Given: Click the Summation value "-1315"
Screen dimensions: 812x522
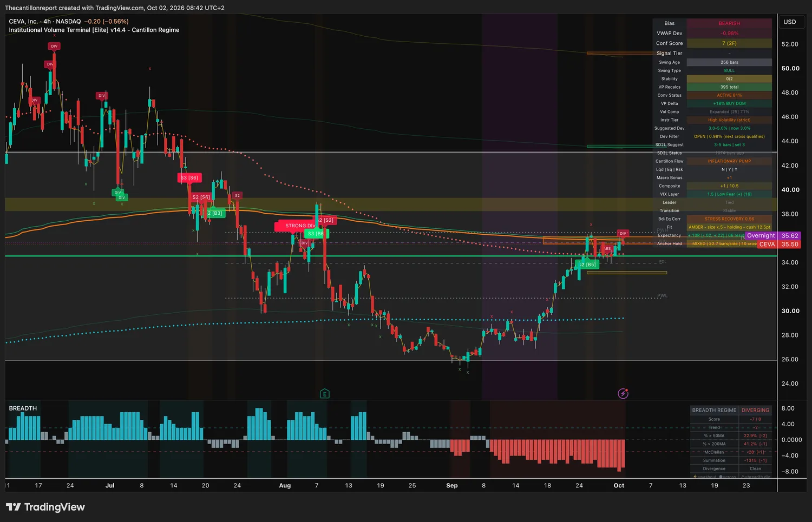Looking at the screenshot, I should pos(755,460).
